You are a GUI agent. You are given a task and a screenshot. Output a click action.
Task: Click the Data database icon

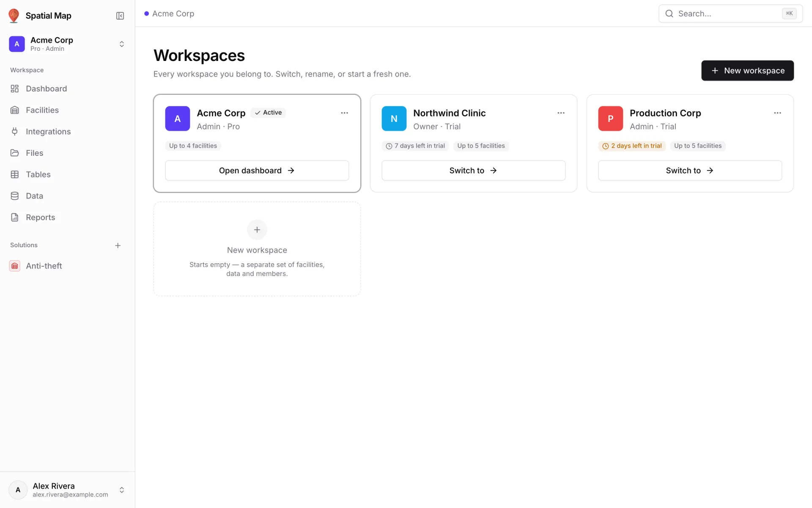click(x=15, y=196)
